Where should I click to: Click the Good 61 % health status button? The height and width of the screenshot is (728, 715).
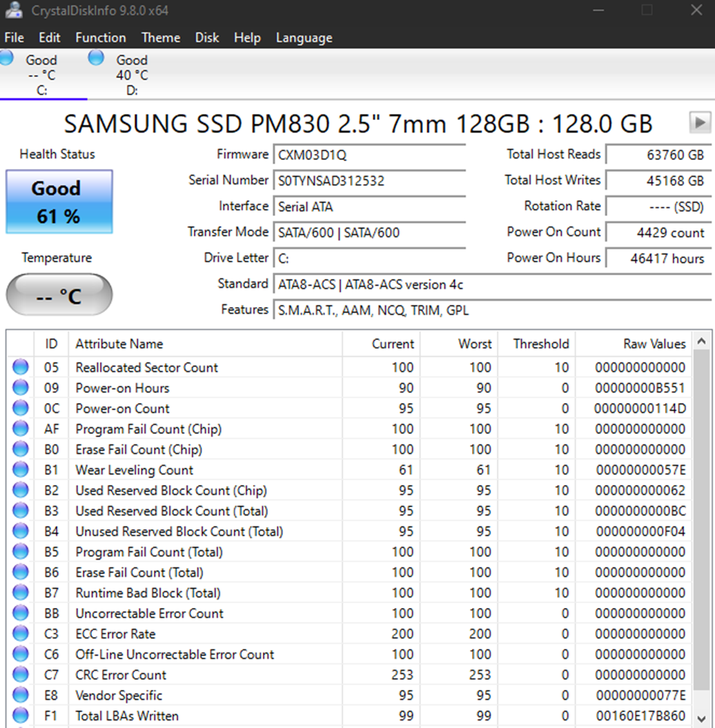tap(59, 202)
